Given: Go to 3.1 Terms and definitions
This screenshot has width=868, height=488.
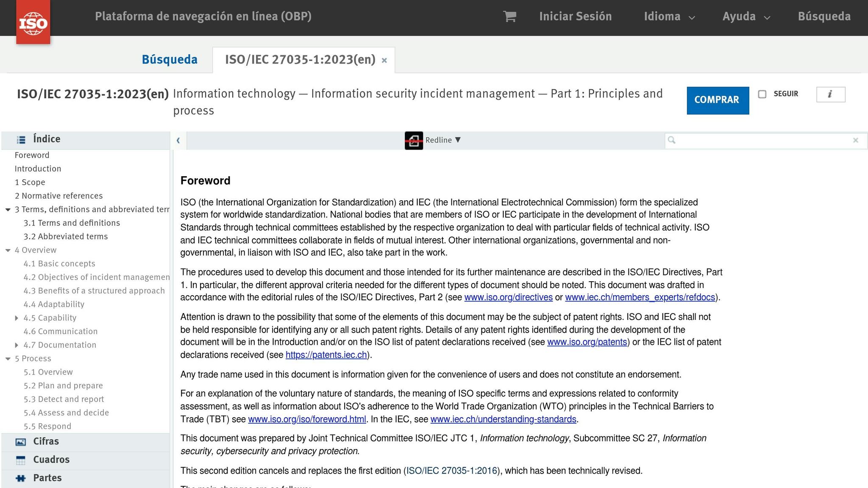Looking at the screenshot, I should [72, 223].
